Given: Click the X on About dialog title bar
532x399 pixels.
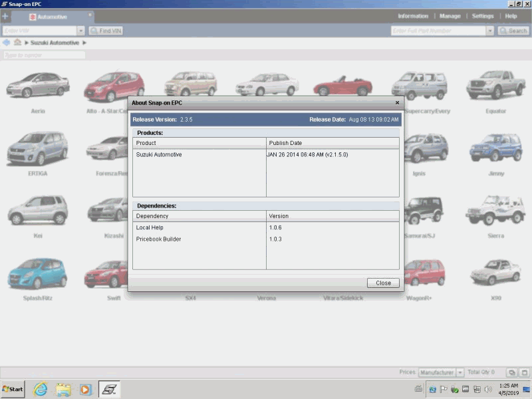Looking at the screenshot, I should tap(397, 102).
